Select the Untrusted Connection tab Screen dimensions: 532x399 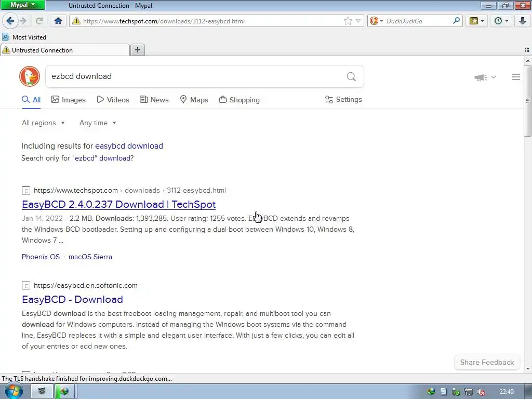pyautogui.click(x=65, y=50)
